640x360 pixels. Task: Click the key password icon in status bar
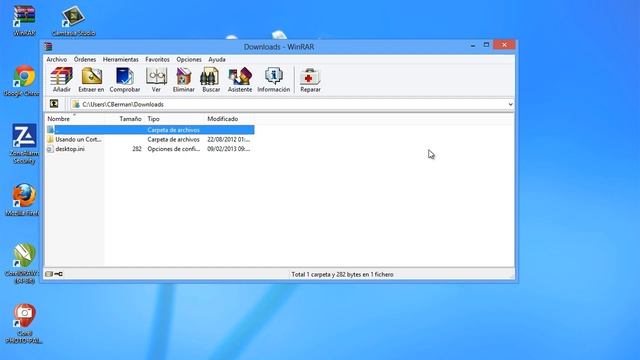(x=58, y=274)
